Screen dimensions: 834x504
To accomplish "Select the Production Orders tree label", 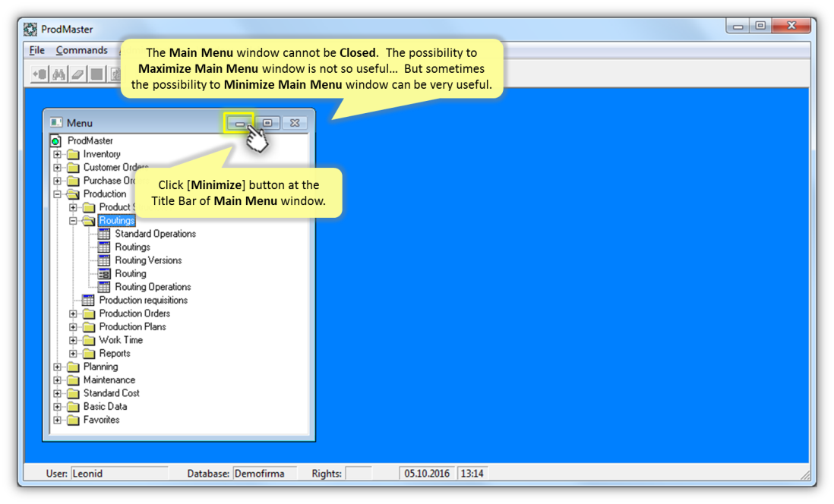I will 134,313.
